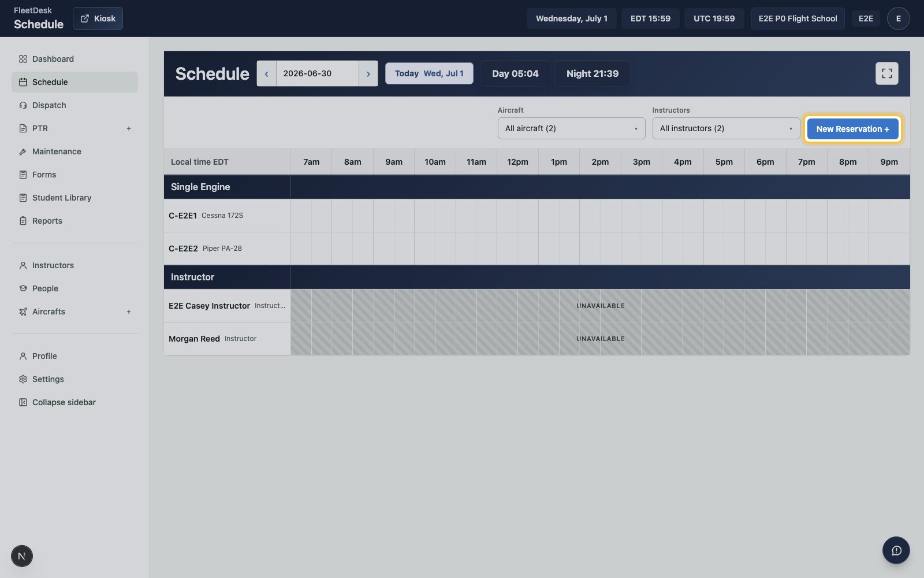Toggle fullscreen schedule view icon
924x578 pixels.
pos(886,73)
